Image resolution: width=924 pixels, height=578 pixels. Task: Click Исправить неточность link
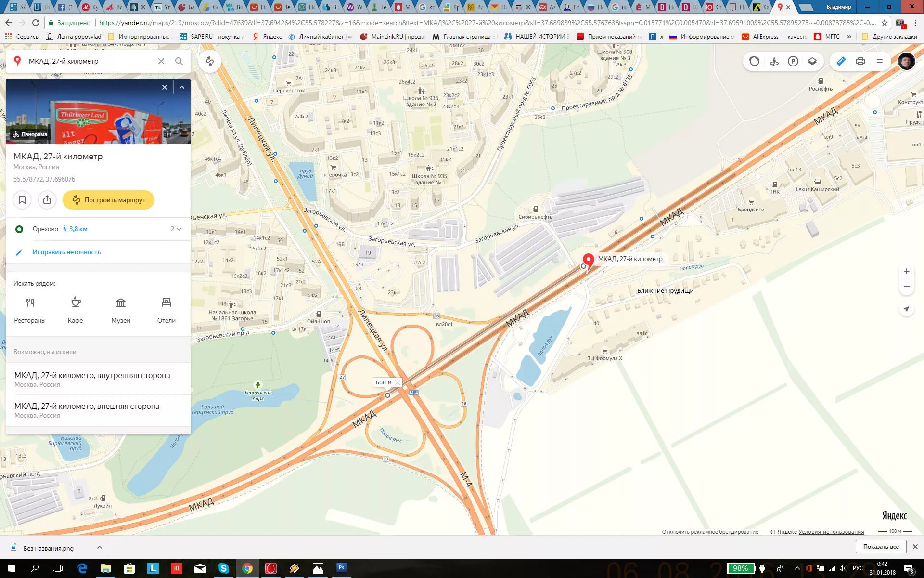pos(66,252)
